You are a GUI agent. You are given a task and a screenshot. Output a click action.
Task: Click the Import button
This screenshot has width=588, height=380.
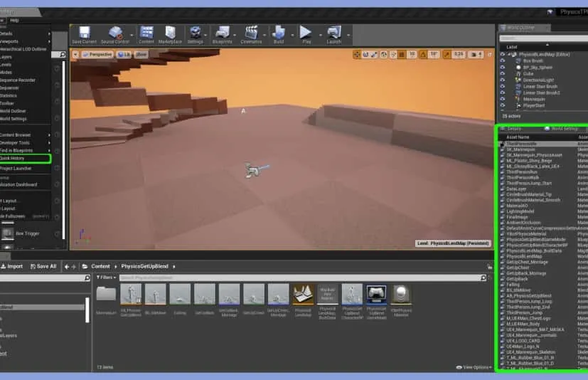click(x=11, y=266)
